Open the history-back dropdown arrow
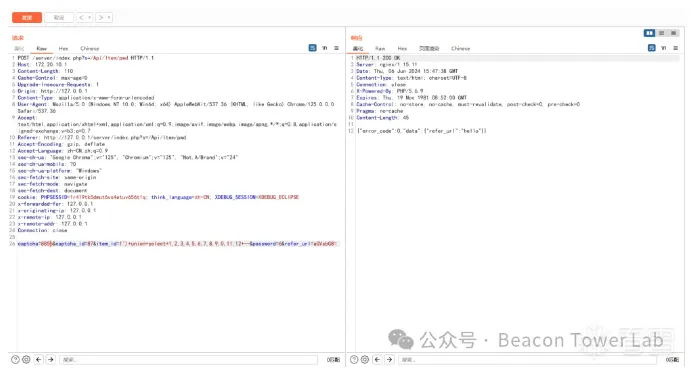 pos(89,18)
